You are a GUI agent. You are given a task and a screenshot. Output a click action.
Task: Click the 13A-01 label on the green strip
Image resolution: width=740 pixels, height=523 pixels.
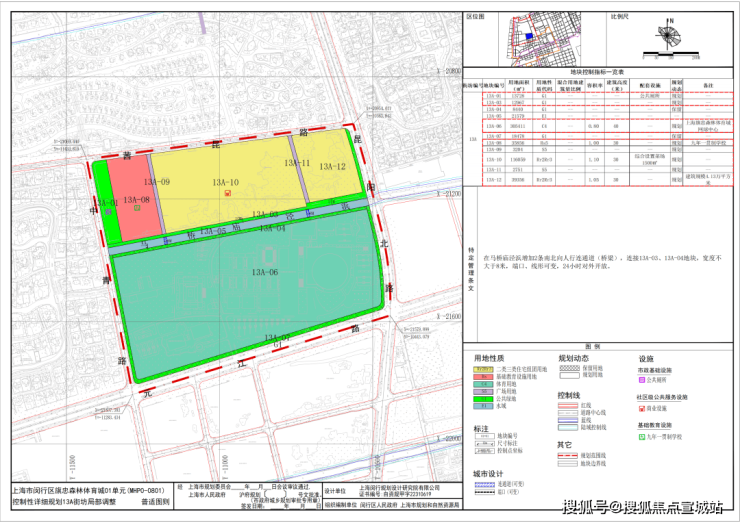pyautogui.click(x=105, y=203)
